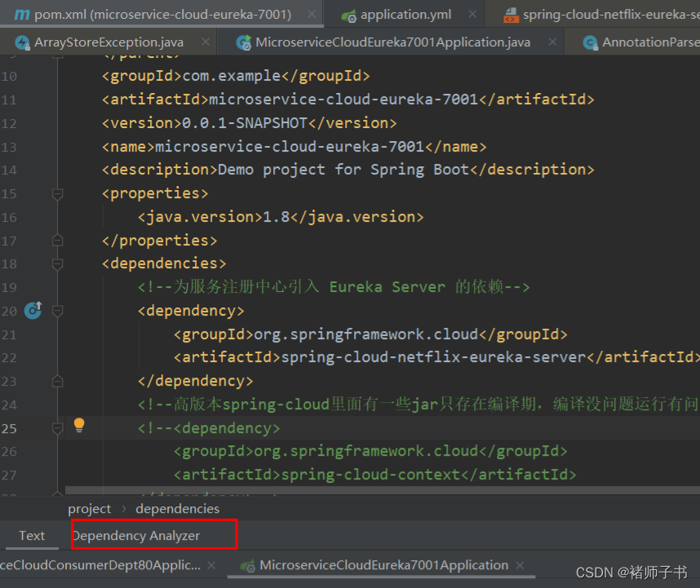Viewport: 700px width, 588px height.
Task: Click the Spring leaf icon on application.yml tab
Action: [348, 15]
